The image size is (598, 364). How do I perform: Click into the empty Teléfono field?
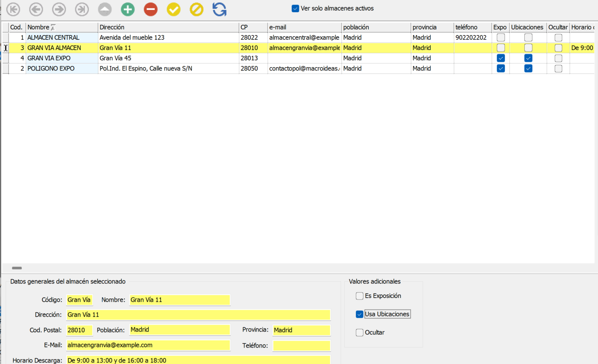pyautogui.click(x=302, y=346)
